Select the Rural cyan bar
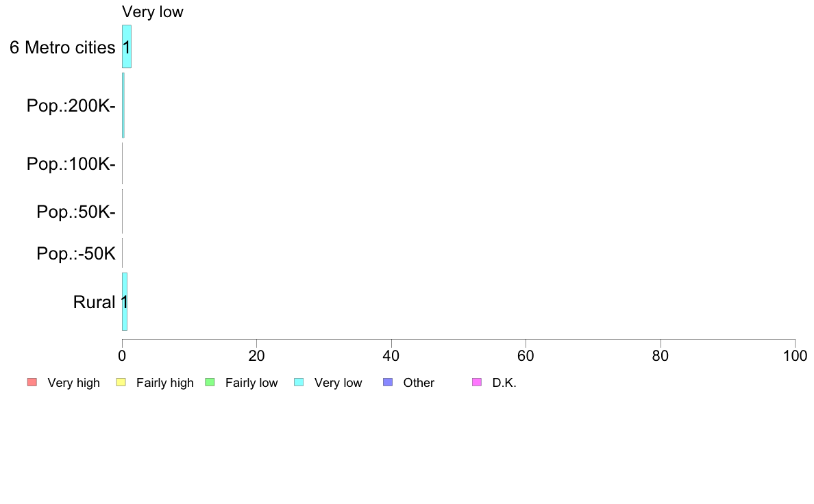The height and width of the screenshot is (504, 814). [x=125, y=301]
